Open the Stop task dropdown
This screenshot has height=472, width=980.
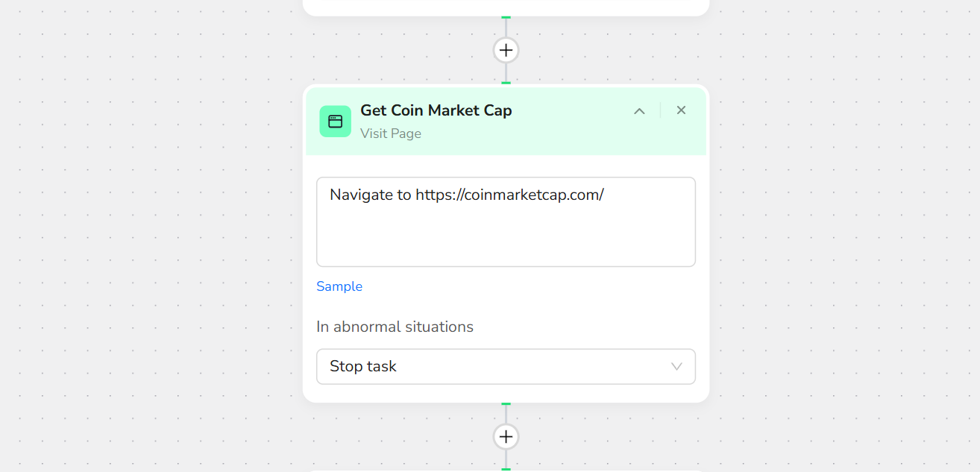tap(506, 366)
